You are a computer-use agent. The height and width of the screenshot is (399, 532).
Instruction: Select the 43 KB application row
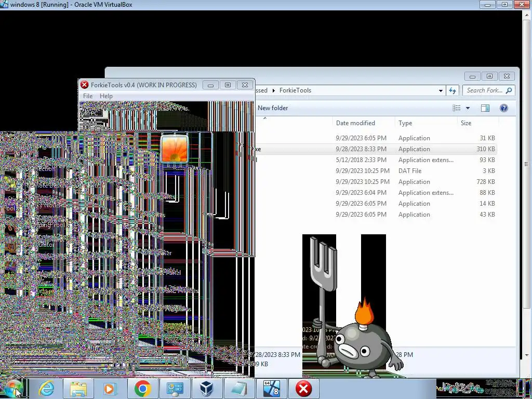(376, 215)
